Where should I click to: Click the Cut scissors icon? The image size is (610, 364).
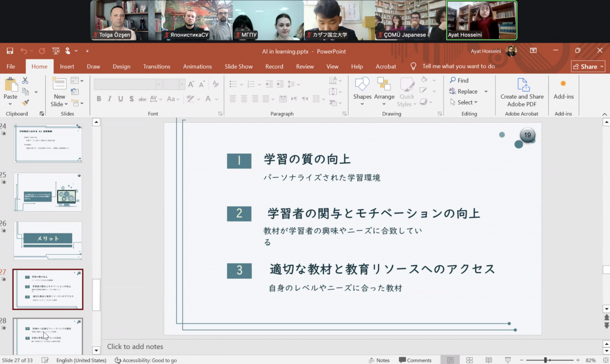(x=25, y=81)
